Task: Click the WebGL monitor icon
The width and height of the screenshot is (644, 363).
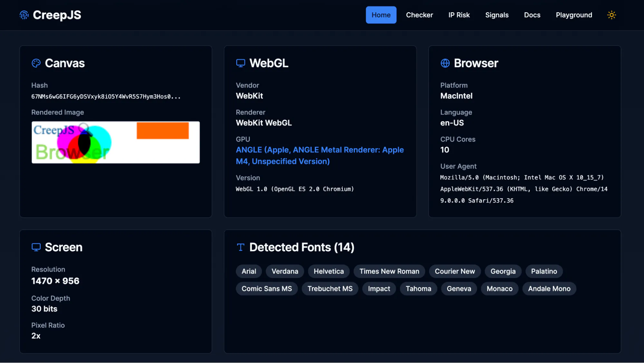Action: 241,63
